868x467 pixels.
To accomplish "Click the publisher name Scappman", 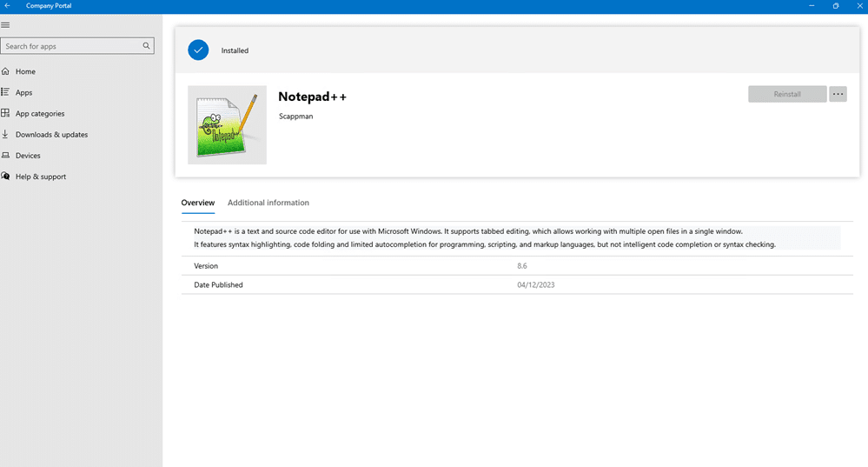I will 295,117.
